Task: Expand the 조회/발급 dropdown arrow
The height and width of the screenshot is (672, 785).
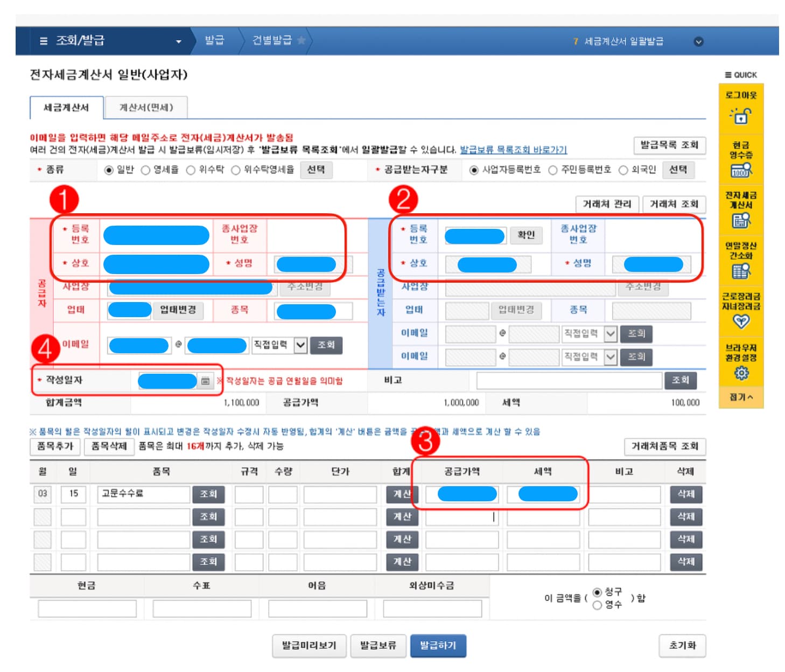Action: pos(179,41)
